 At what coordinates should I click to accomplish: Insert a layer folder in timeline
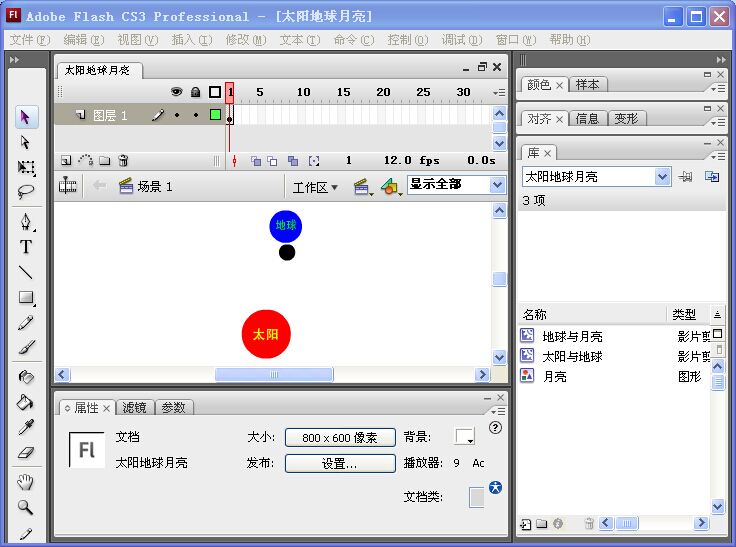pyautogui.click(x=105, y=161)
